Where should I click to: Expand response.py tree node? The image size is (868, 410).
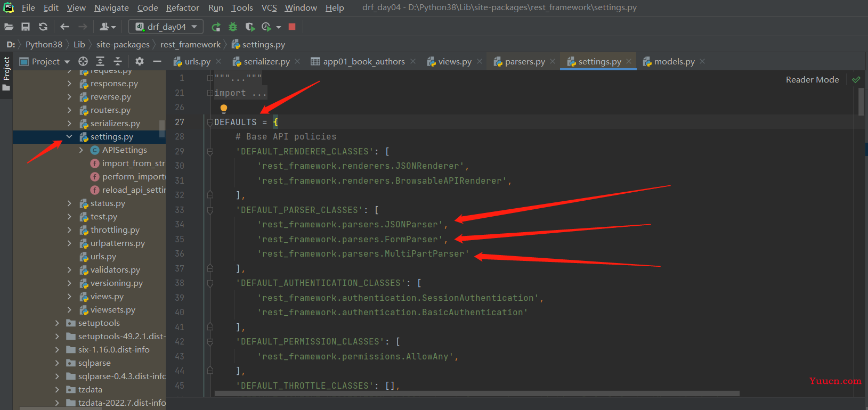(x=69, y=84)
